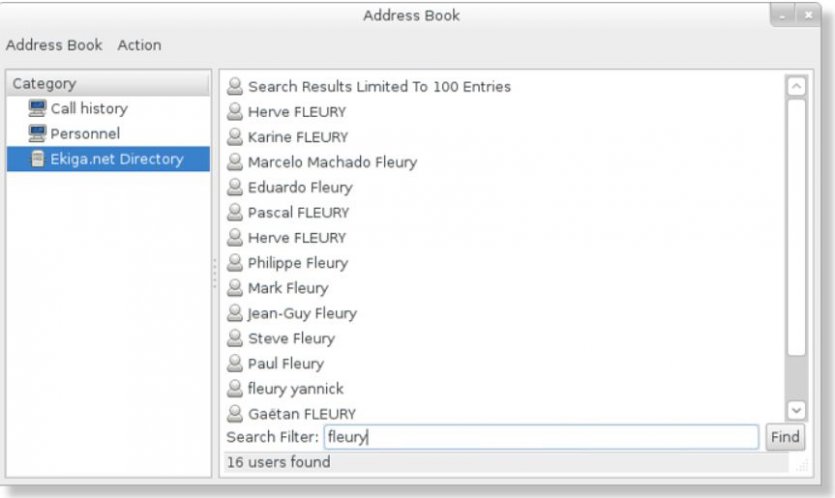Screen dimensions: 835x498
Task: Click contact icon beside Marcelo Machado Fleury
Action: [235, 162]
